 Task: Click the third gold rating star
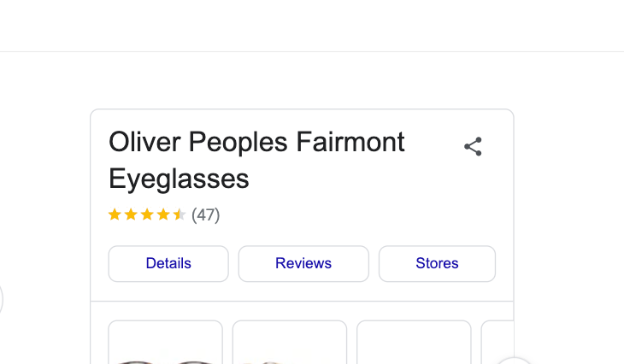[147, 214]
